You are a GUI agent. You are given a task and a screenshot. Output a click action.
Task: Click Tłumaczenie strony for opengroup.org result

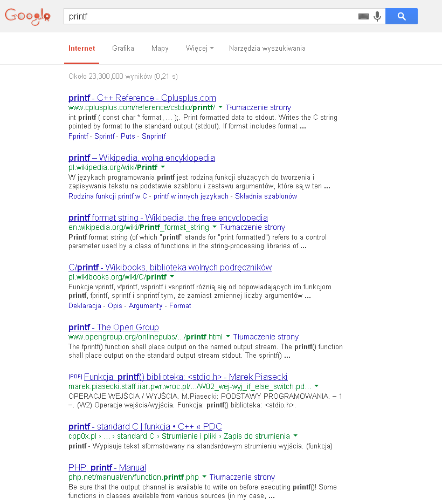(266, 337)
